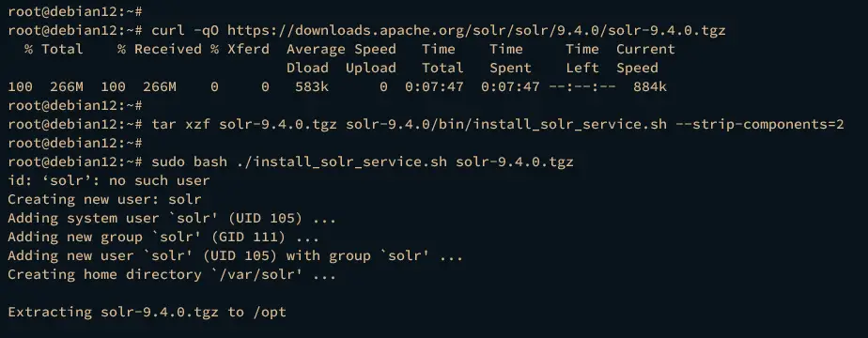Click the '884k' current speed value
868x338 pixels.
coord(650,87)
